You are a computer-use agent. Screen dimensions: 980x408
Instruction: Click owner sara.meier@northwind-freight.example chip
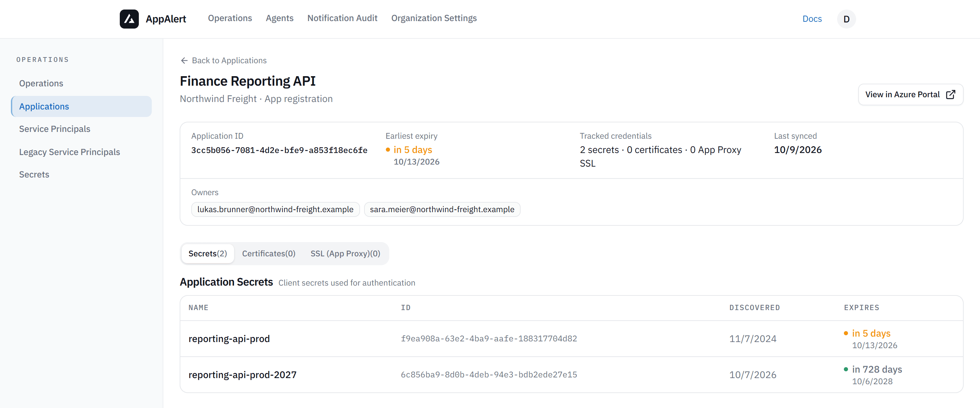click(x=442, y=209)
